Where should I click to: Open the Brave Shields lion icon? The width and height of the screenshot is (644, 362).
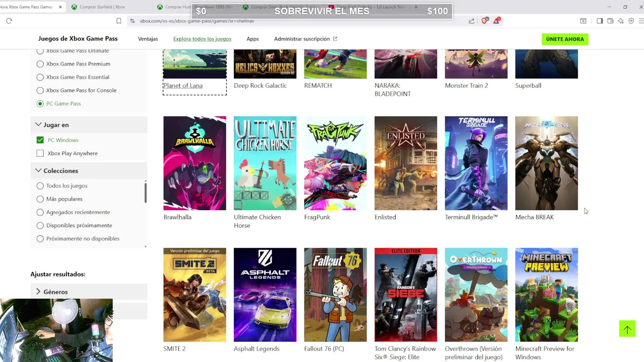coord(485,21)
